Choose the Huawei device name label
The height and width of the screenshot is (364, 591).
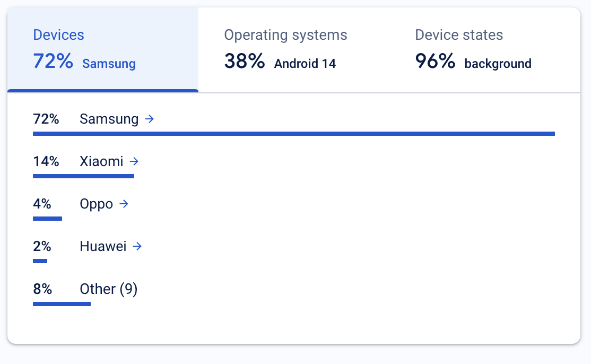(103, 247)
